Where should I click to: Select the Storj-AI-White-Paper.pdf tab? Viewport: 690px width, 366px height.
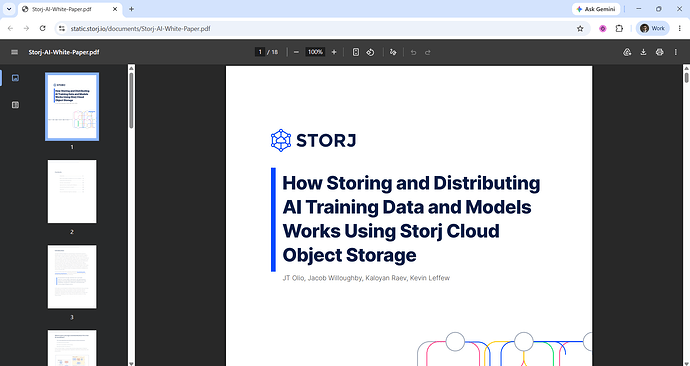70,9
